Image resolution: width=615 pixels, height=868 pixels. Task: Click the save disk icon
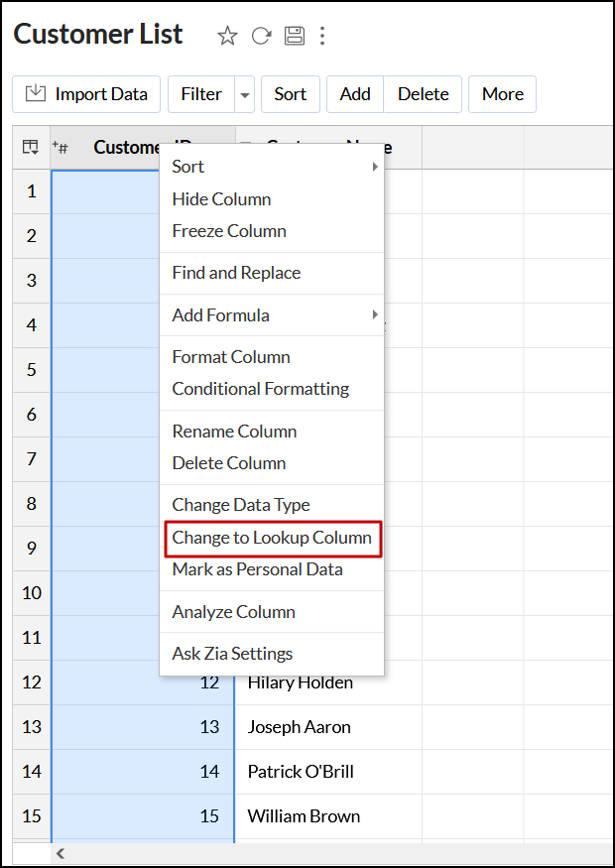(294, 37)
